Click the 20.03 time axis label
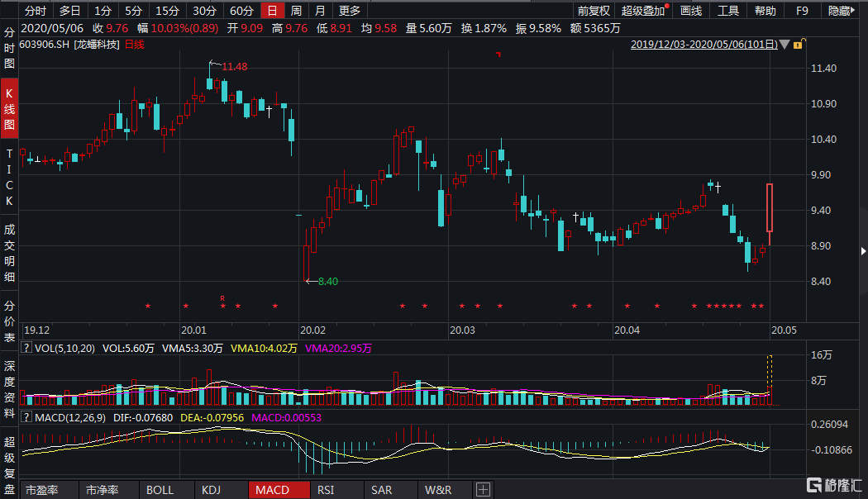This screenshot has width=868, height=499. [x=462, y=330]
